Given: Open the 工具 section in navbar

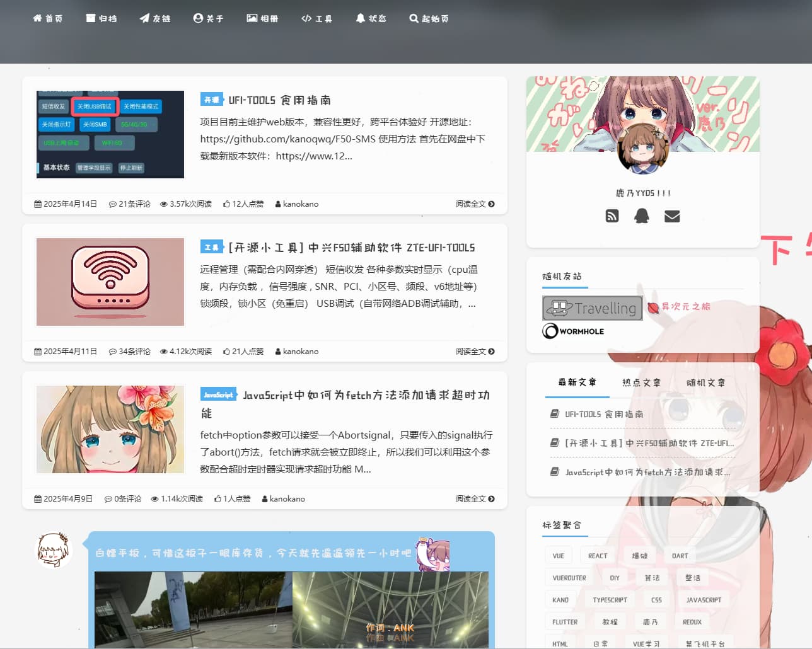Looking at the screenshot, I should (x=316, y=18).
